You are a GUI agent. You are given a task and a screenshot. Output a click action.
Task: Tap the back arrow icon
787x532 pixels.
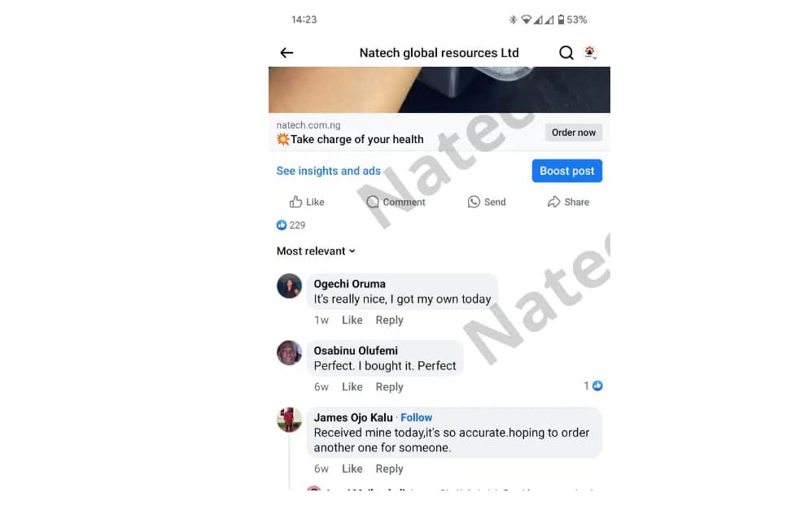pos(286,53)
